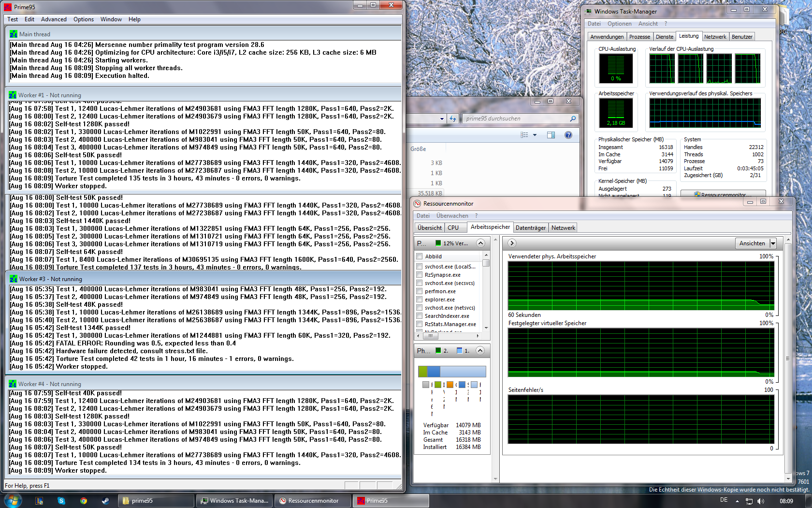
Task: Click the Prime95 title bar icon
Action: tap(8, 7)
